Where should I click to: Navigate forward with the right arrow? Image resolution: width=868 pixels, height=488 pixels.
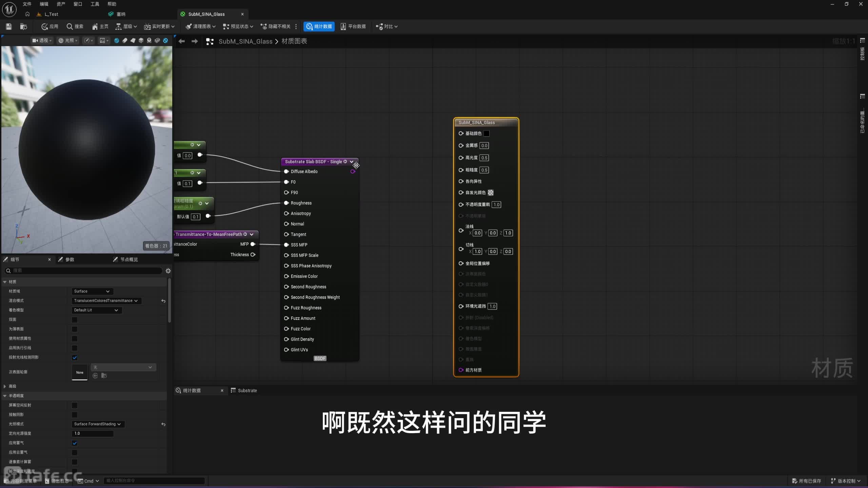[x=195, y=41]
